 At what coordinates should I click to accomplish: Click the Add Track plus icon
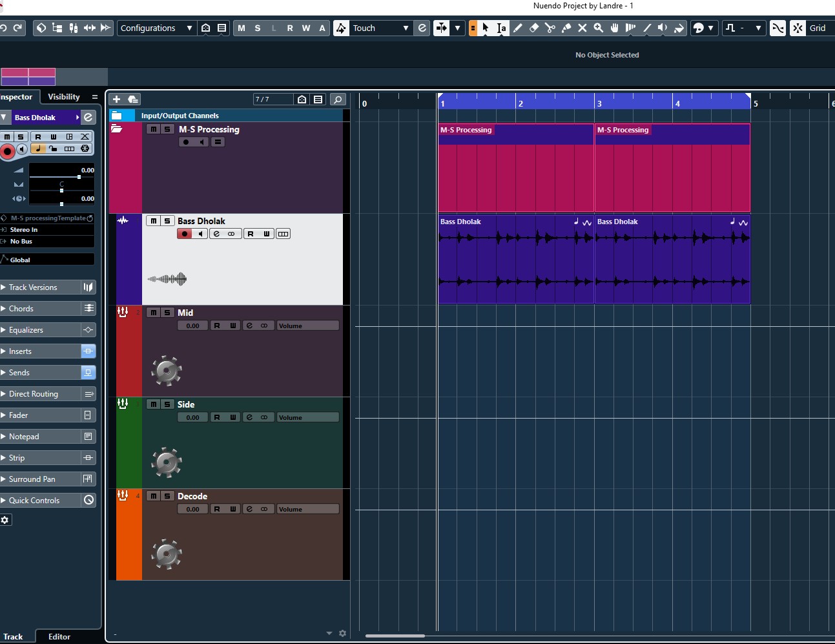point(117,99)
